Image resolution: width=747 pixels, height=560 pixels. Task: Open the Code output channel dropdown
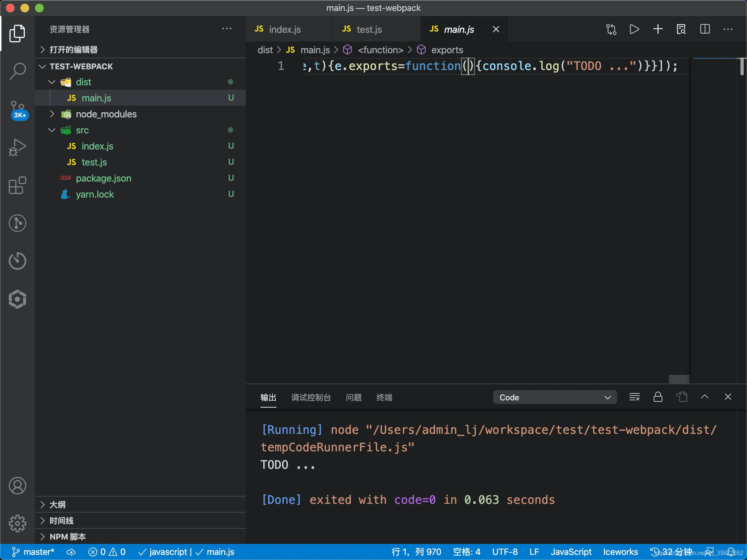pos(555,397)
